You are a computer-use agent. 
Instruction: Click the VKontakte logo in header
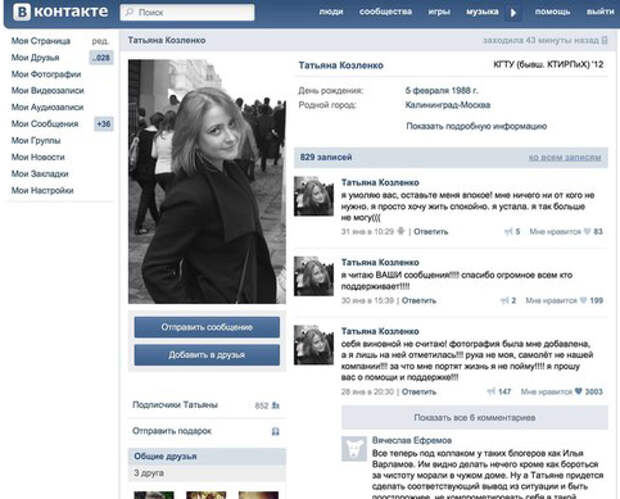point(60,12)
